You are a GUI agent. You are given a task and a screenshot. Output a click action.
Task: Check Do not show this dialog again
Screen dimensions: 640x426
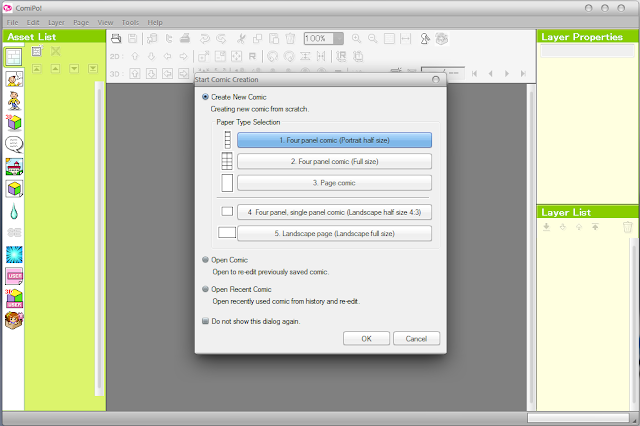tap(205, 321)
